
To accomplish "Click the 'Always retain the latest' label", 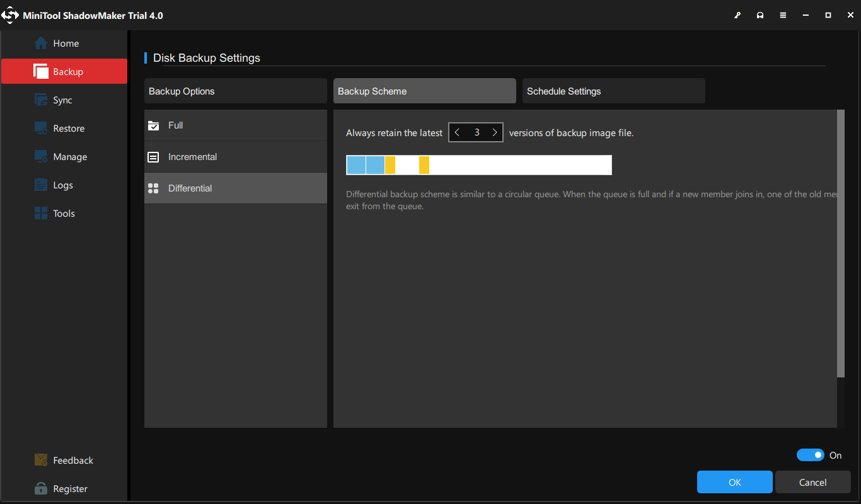I will coord(395,133).
